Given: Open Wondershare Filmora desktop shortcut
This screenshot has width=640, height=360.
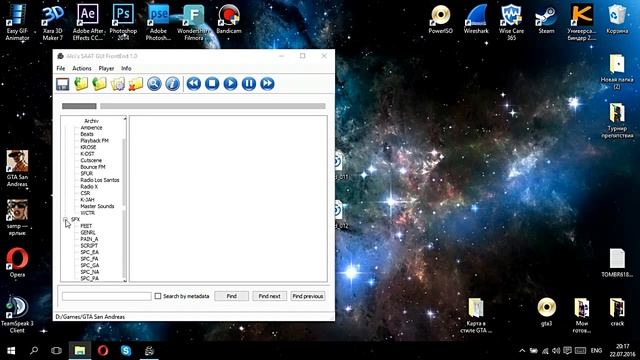Looking at the screenshot, I should [193, 22].
